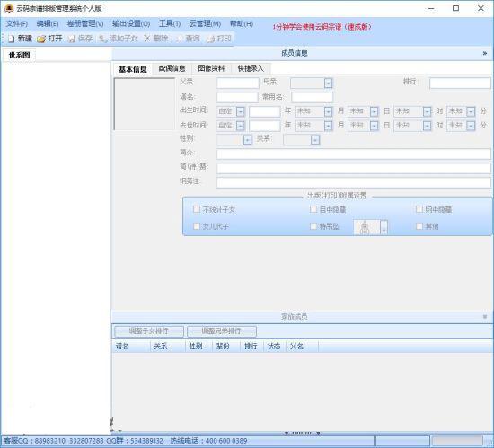Click the 简介 text input field
The image size is (494, 448).
pyautogui.click(x=353, y=154)
